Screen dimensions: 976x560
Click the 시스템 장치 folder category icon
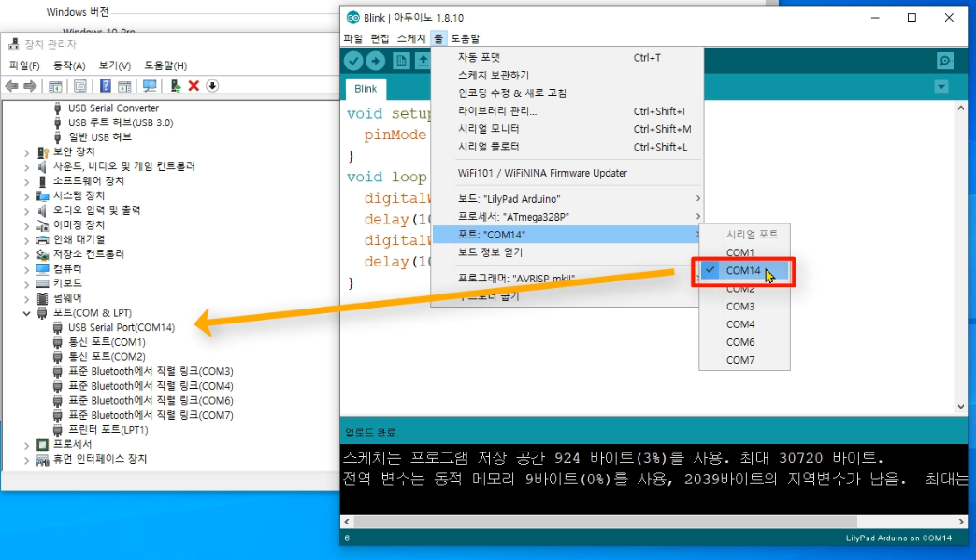[42, 196]
